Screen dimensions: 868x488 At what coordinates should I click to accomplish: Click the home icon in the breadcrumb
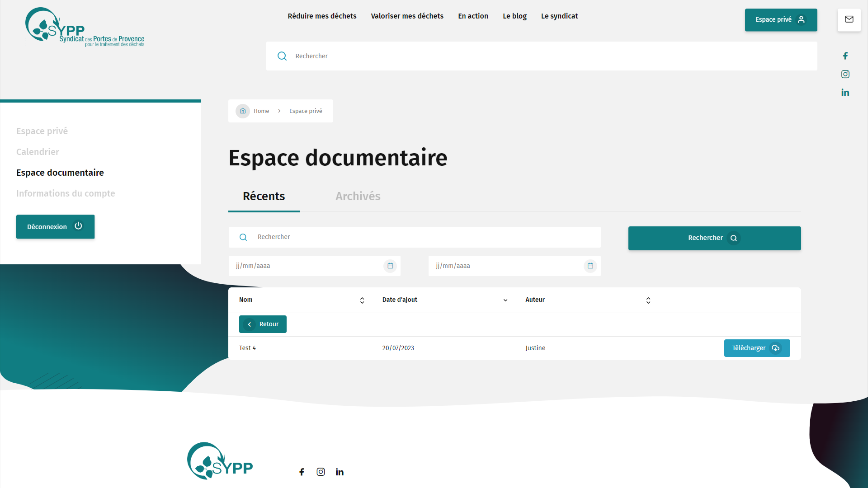point(243,111)
